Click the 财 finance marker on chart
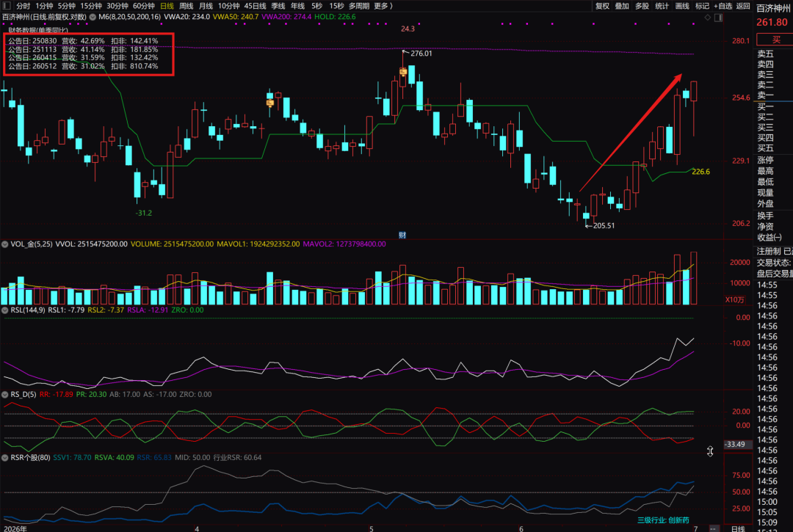The image size is (793, 532). point(402,235)
